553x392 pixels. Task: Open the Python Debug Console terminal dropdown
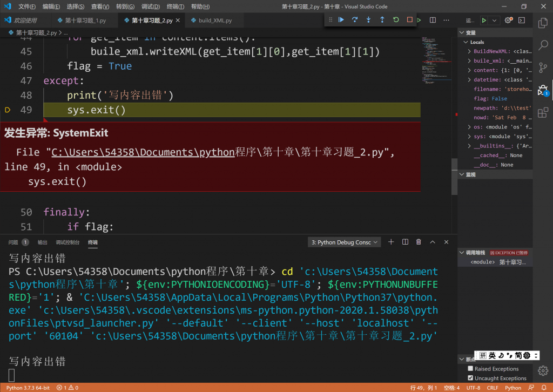[344, 242]
